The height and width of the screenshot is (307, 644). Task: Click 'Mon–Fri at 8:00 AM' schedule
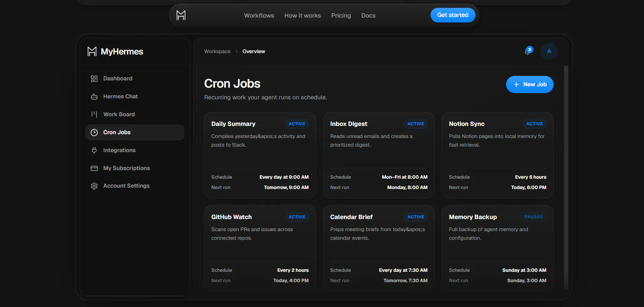[405, 177]
